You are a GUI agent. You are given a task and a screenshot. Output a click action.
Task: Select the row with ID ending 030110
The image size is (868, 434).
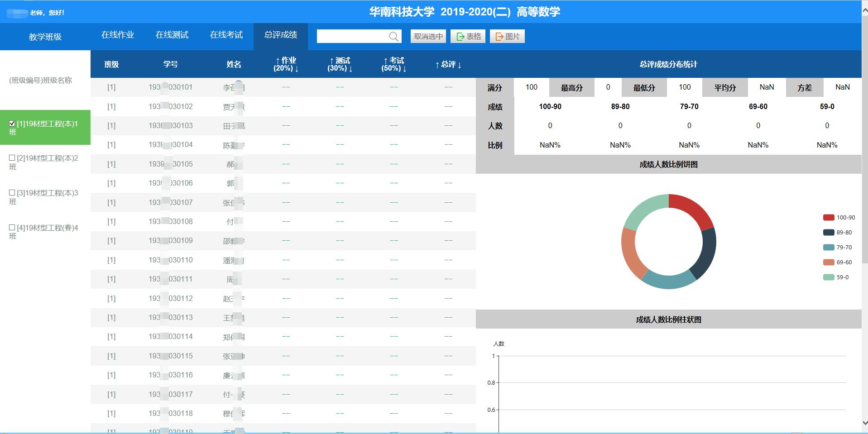[283, 260]
